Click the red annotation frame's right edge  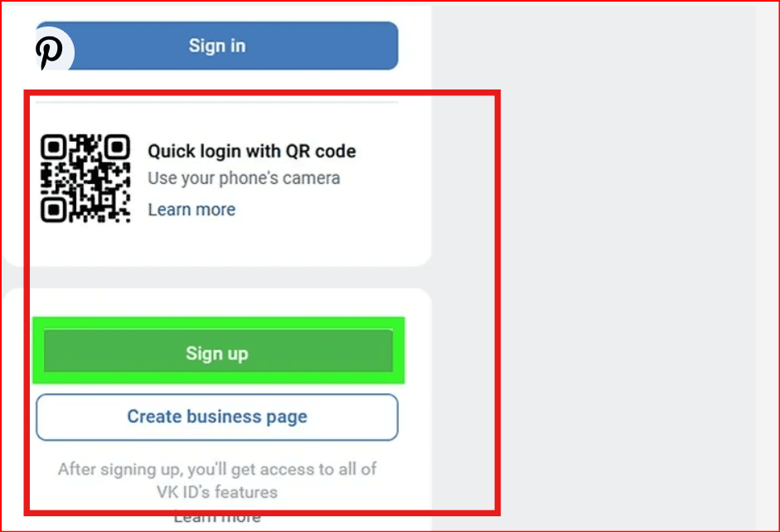coord(497,302)
